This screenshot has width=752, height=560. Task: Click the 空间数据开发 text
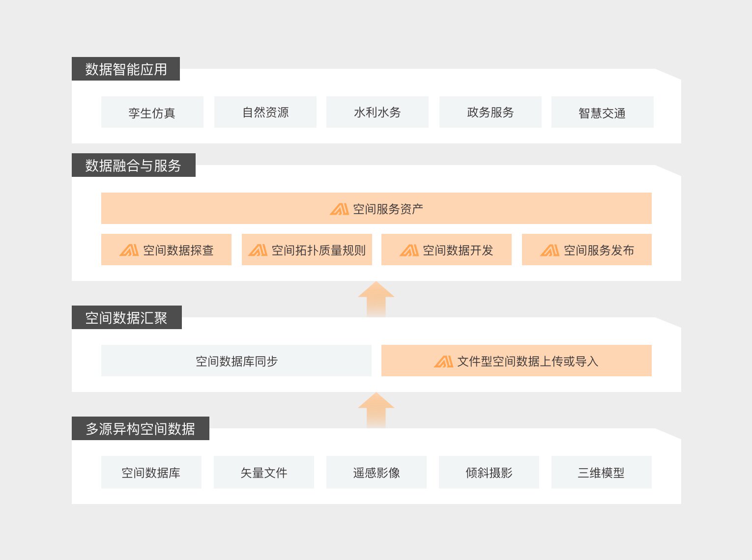coord(458,251)
